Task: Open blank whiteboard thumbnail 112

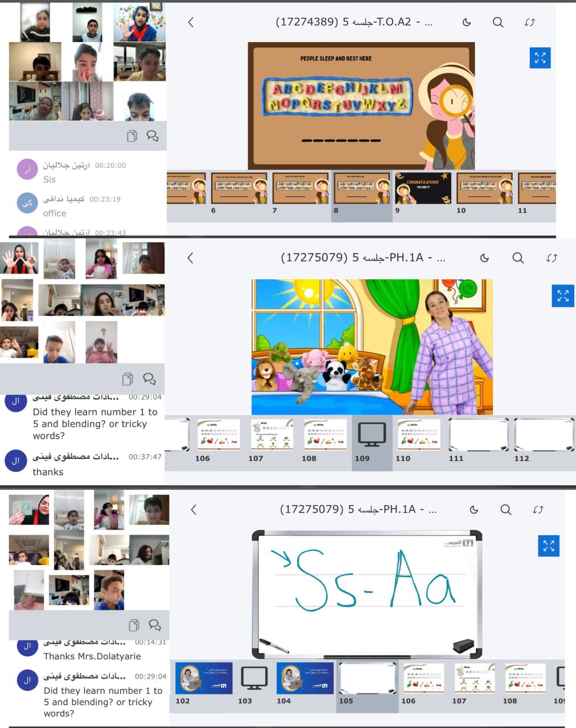Action: [544, 435]
